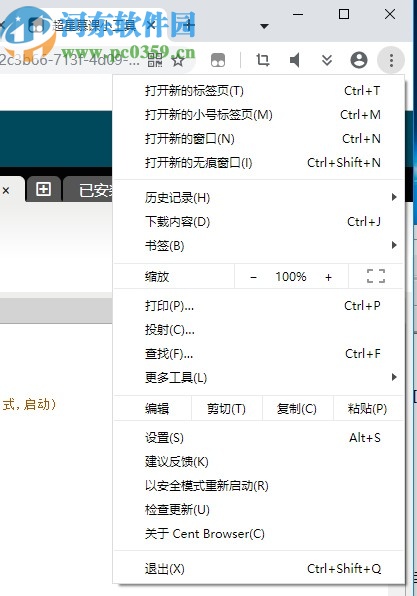Click the 100% zoom level value
The height and width of the screenshot is (596, 417).
pyautogui.click(x=291, y=276)
